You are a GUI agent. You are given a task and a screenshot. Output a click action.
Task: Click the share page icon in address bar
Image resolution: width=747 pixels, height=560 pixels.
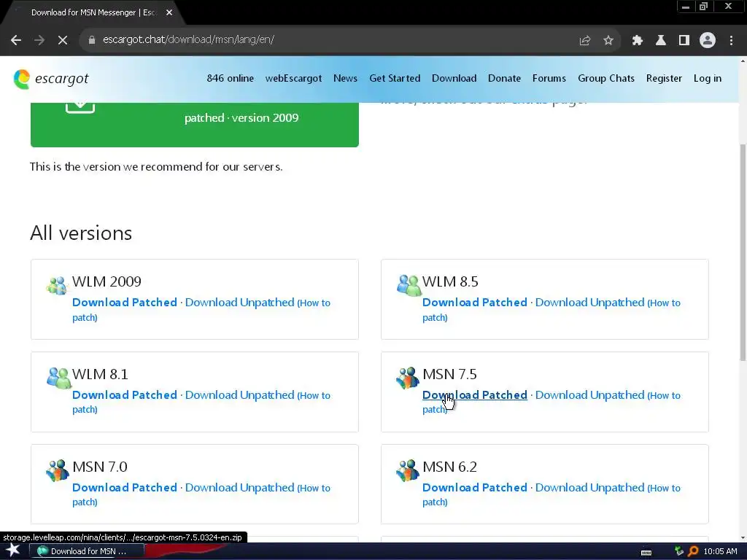[585, 40]
